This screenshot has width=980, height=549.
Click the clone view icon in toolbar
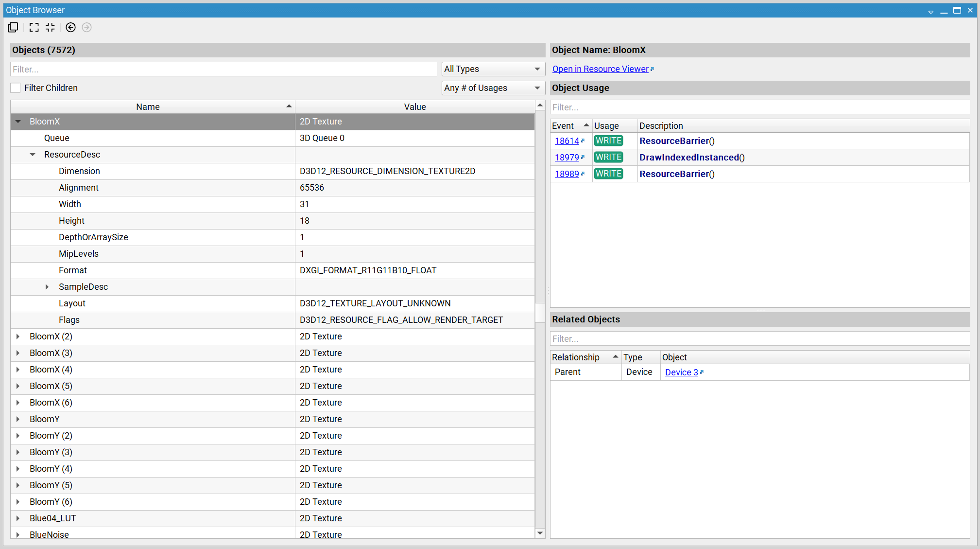pyautogui.click(x=13, y=27)
